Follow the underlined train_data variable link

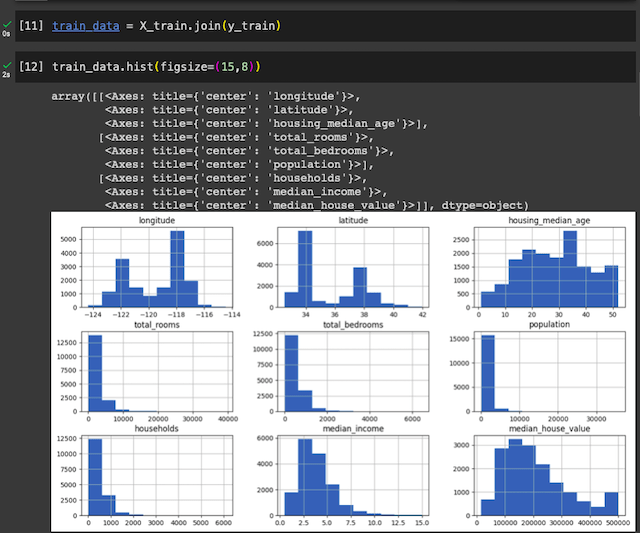86,26
